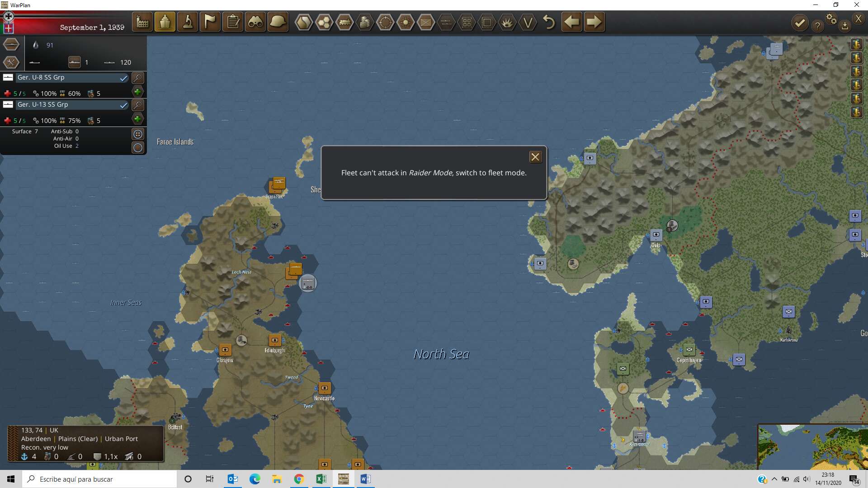The width and height of the screenshot is (868, 488).
Task: Expand the first army list tab
Action: (856, 44)
